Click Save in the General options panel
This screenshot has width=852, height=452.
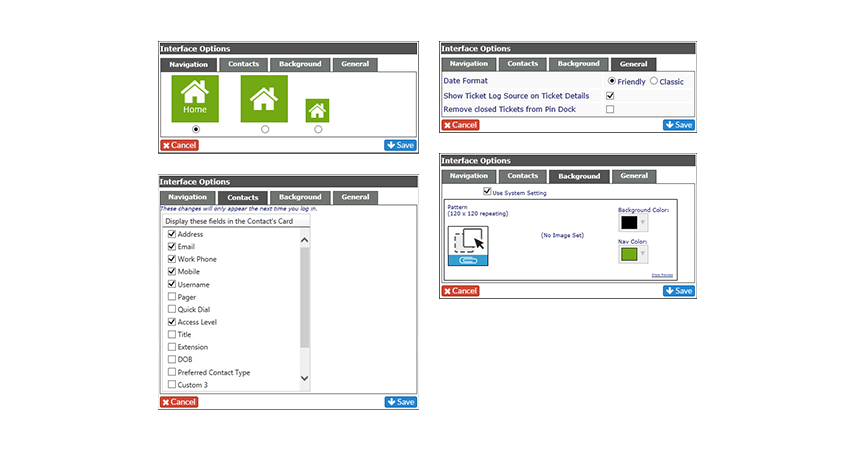pos(679,125)
